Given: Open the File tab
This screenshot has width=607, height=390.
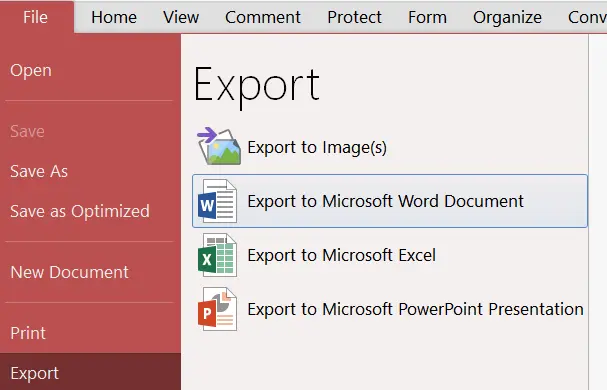Looking at the screenshot, I should [36, 17].
